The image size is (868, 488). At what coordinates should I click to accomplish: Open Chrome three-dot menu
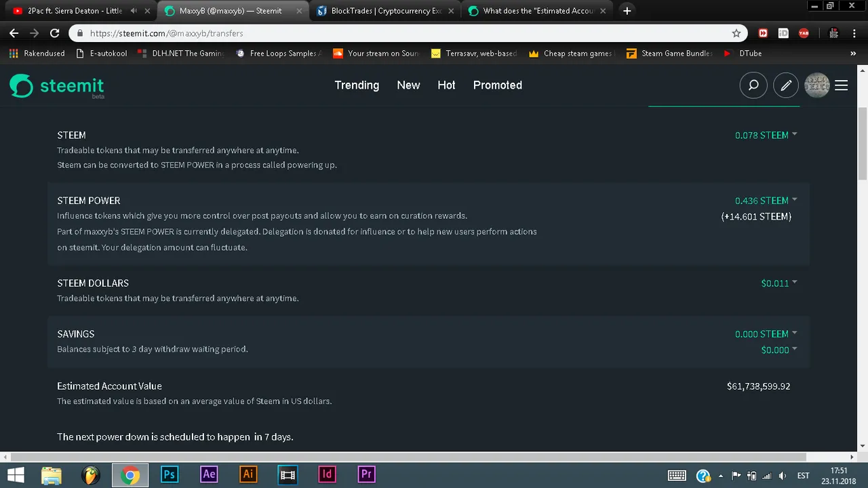click(x=853, y=33)
